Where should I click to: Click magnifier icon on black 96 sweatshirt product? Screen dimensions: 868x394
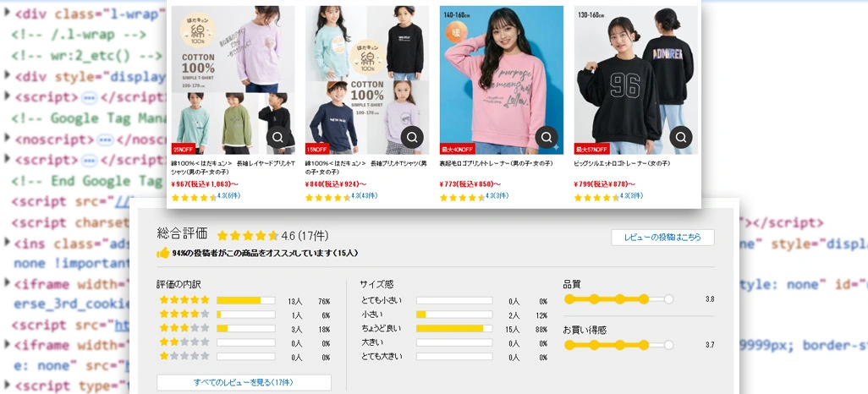click(681, 137)
